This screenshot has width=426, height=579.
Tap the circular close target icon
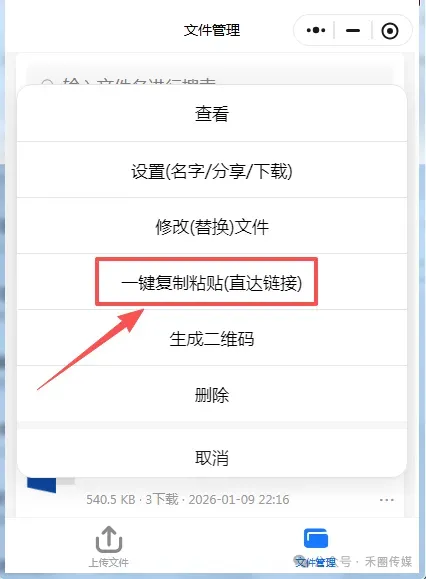(x=390, y=31)
